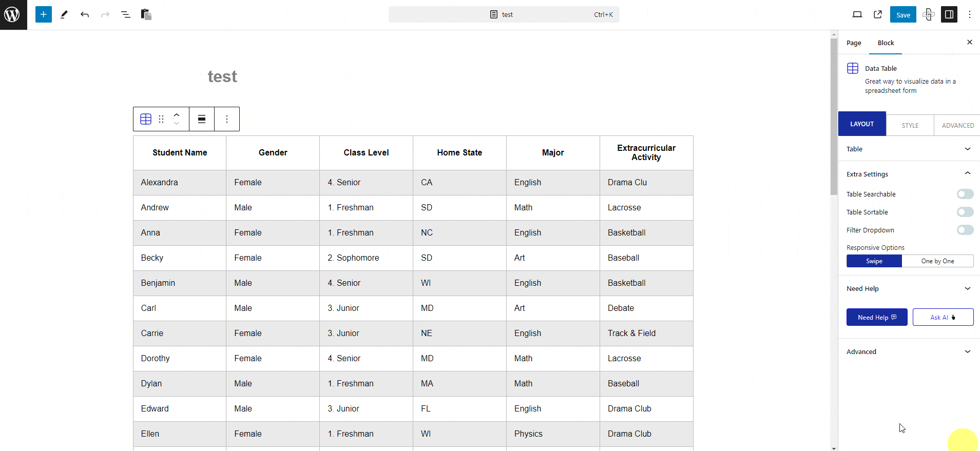The image size is (980, 451).
Task: Open the STYLE tab
Action: coord(910,125)
